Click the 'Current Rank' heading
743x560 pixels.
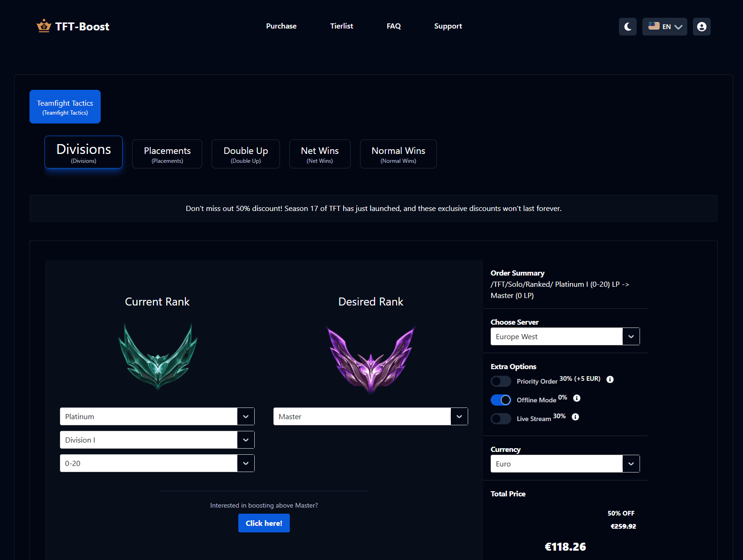pos(157,302)
